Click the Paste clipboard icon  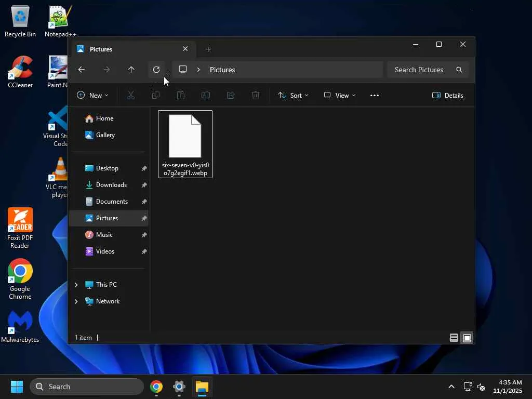181,96
